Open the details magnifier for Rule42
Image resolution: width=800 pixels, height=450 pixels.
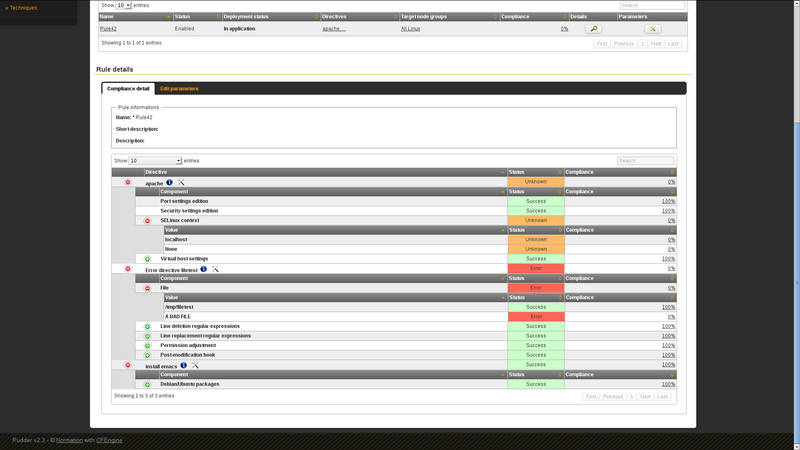click(593, 29)
